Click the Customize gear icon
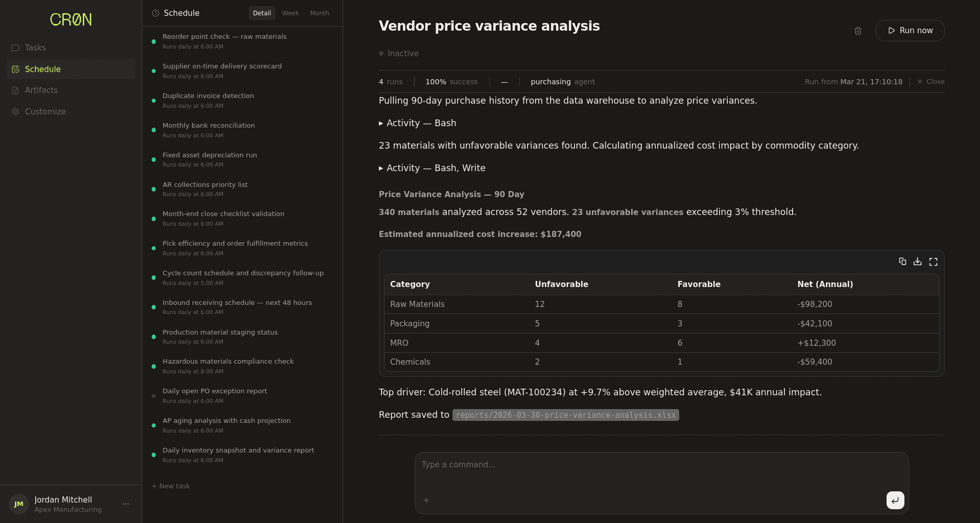 (x=15, y=111)
